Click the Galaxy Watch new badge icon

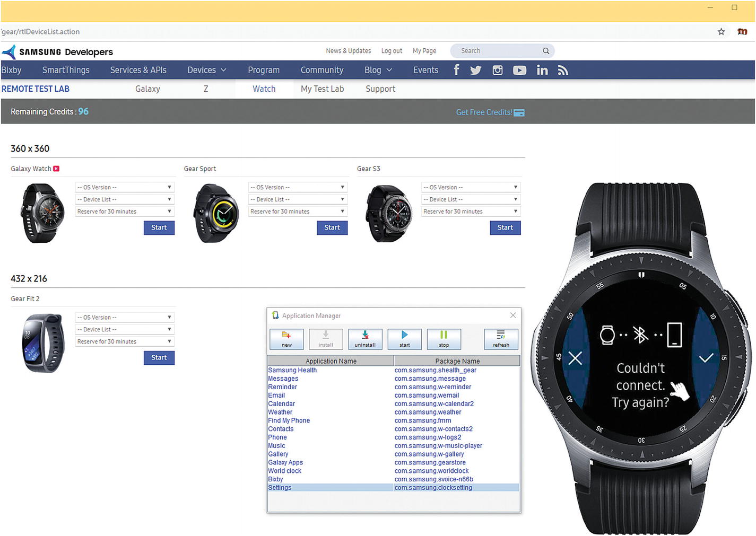[56, 169]
